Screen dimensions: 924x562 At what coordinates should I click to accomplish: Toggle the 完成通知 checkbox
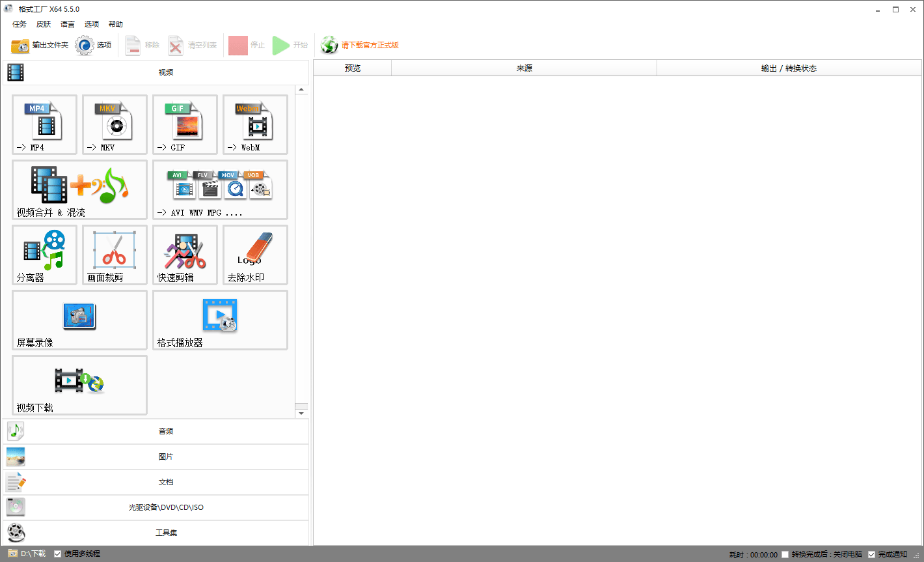point(872,555)
